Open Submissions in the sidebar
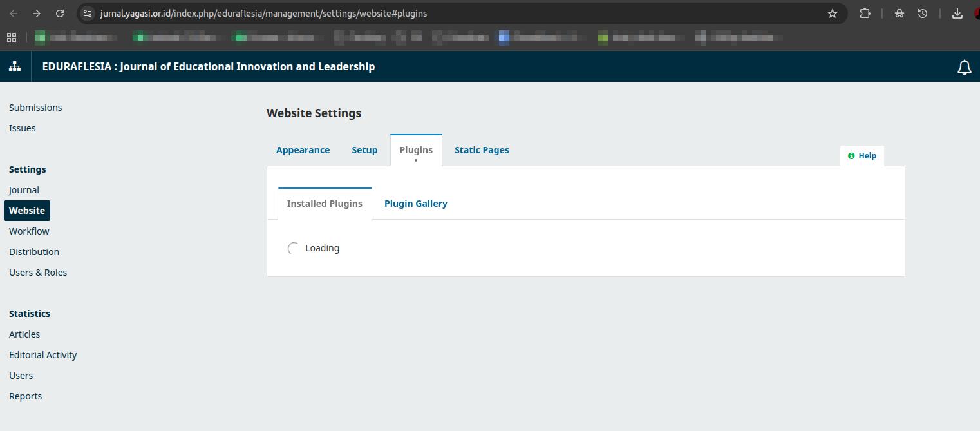The image size is (980, 431). (x=35, y=108)
